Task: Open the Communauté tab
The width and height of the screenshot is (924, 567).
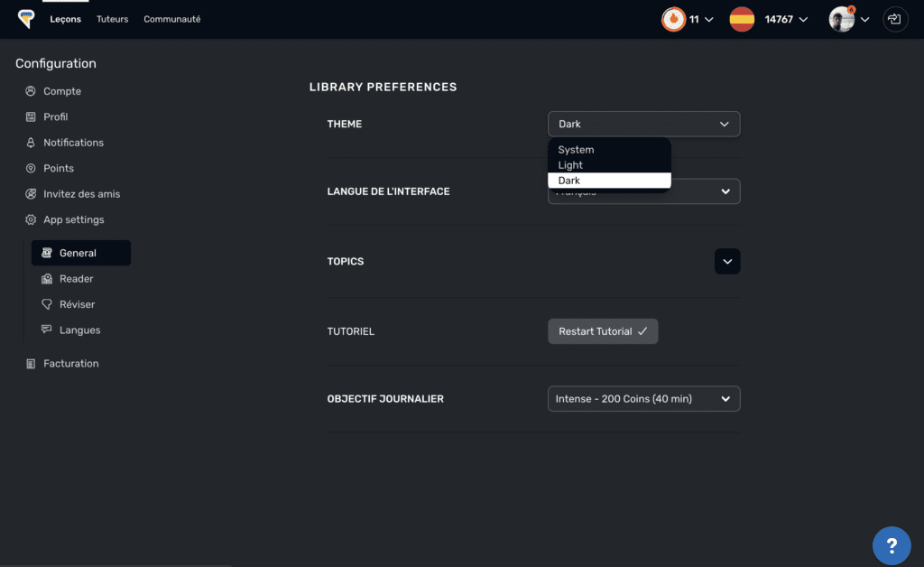Action: pyautogui.click(x=171, y=19)
